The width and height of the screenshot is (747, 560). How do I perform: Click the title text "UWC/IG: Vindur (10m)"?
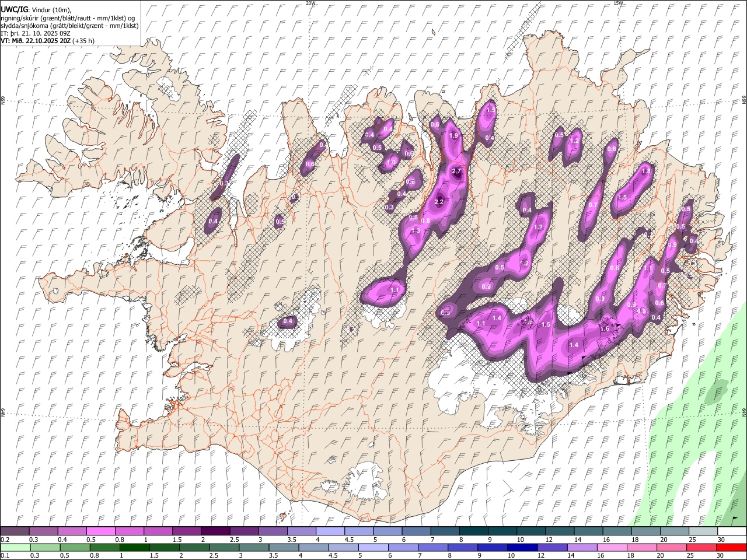click(x=36, y=10)
